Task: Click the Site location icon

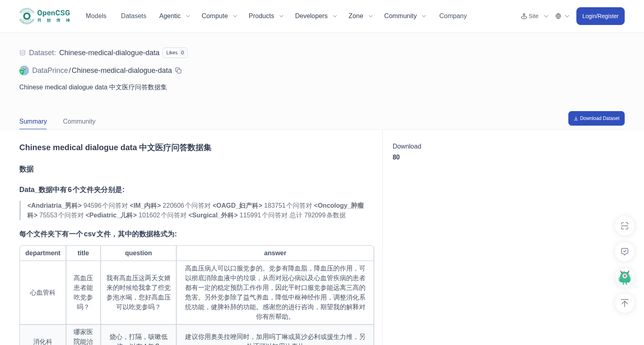Action: click(524, 16)
